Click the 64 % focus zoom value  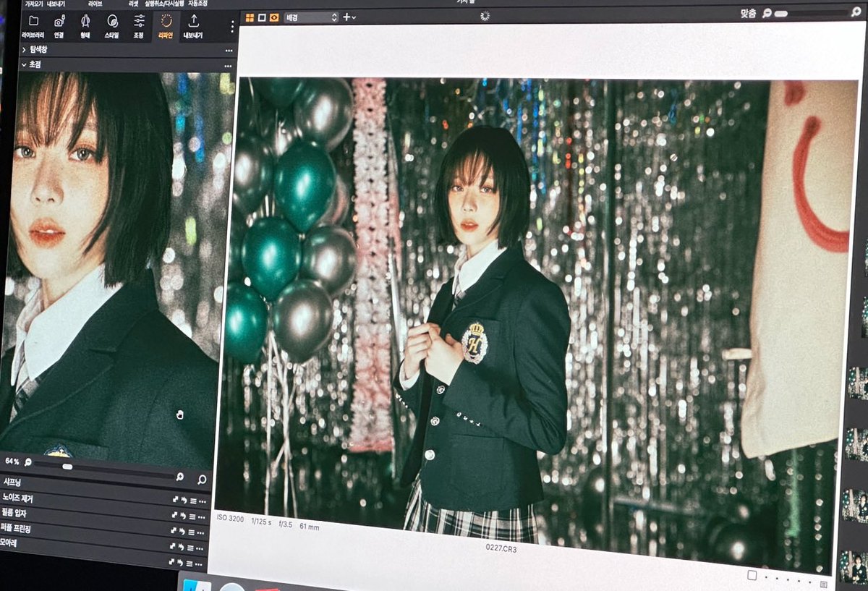(12, 461)
